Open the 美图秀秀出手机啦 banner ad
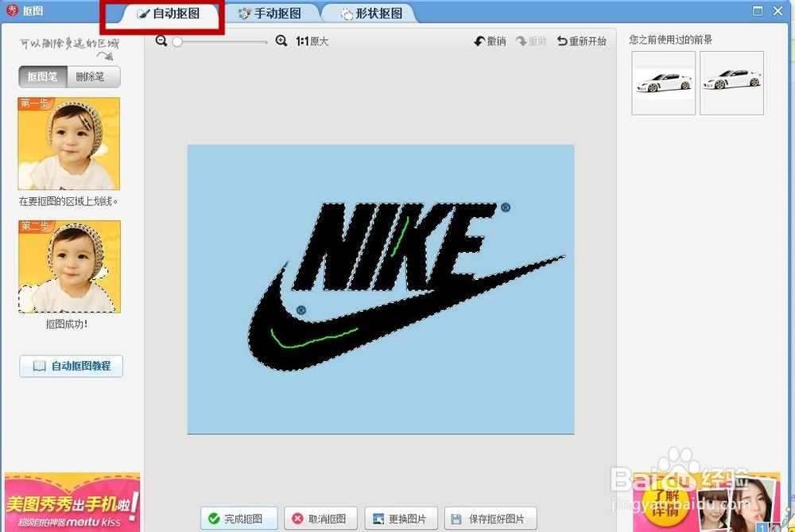 pyautogui.click(x=72, y=502)
